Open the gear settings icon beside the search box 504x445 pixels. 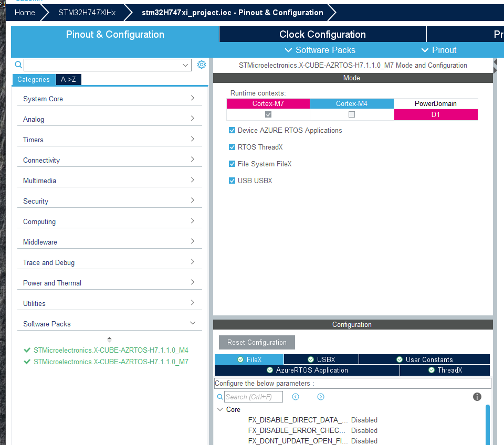[202, 65]
